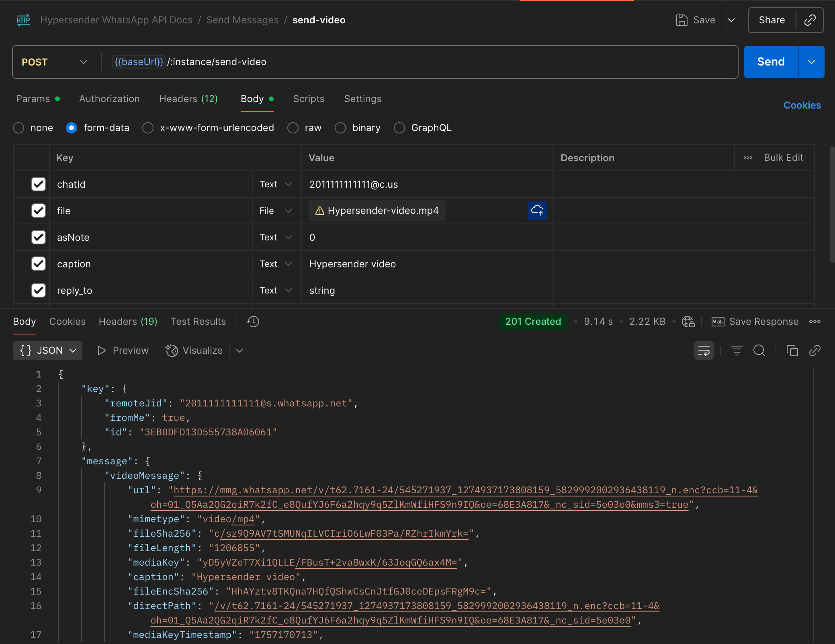Screen dimensions: 835x644
Task: Open search in the response body
Action: tap(759, 351)
